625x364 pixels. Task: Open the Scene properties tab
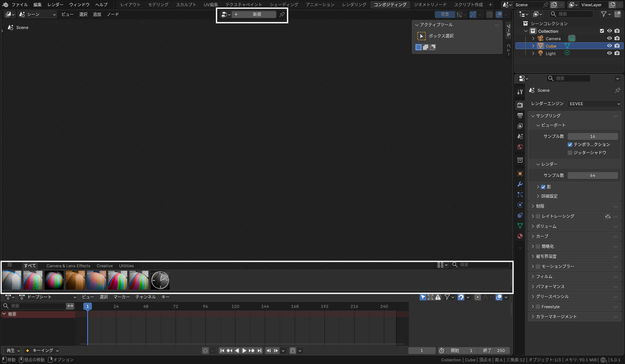click(x=520, y=136)
